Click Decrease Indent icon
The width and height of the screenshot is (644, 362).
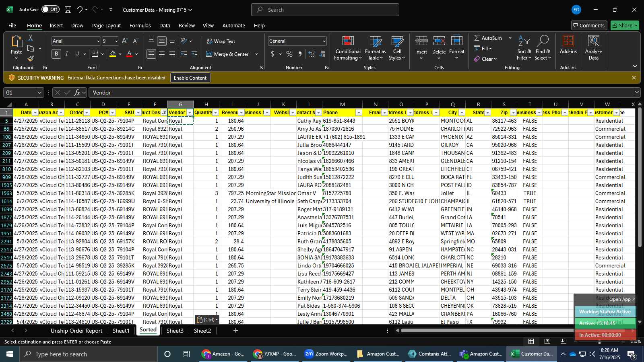click(184, 54)
